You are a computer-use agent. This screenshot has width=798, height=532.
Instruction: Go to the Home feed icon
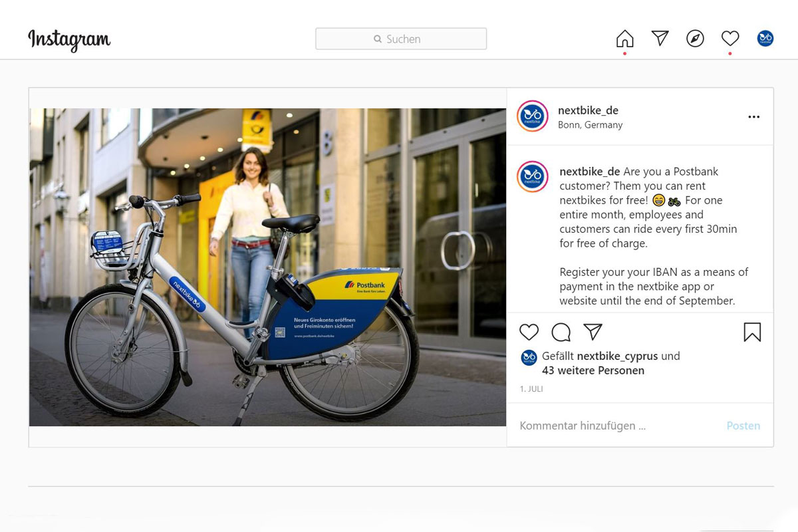pyautogui.click(x=625, y=39)
